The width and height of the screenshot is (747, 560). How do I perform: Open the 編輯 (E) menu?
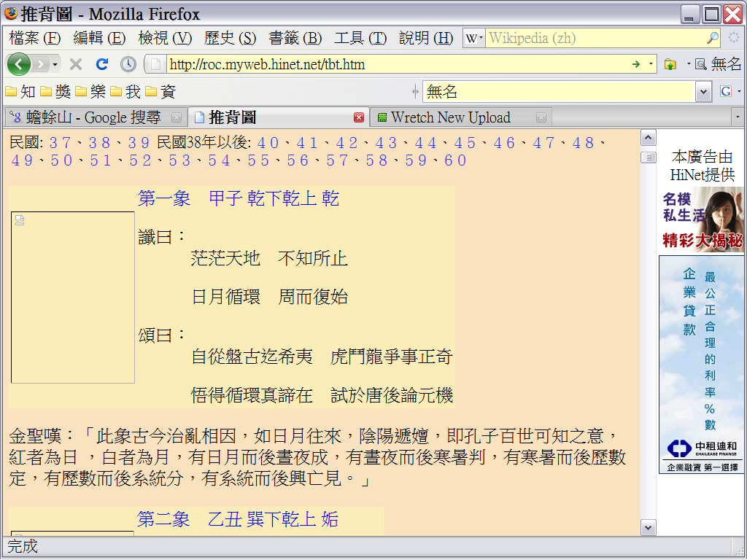tap(99, 38)
